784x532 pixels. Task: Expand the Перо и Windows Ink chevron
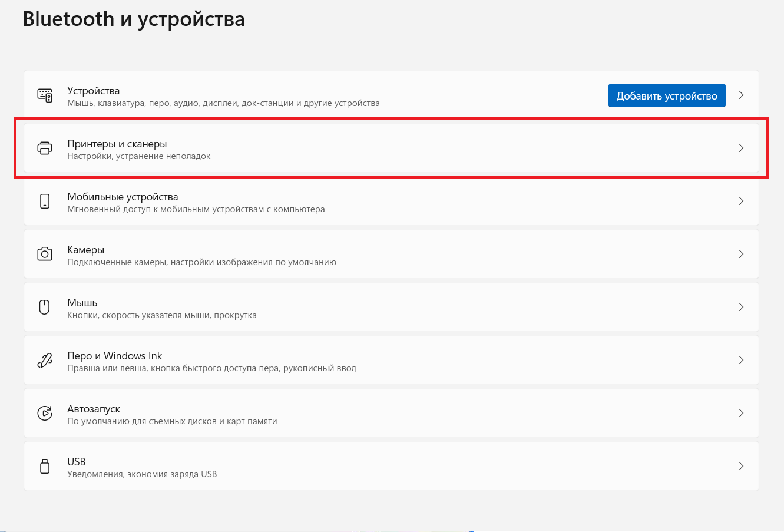point(741,360)
